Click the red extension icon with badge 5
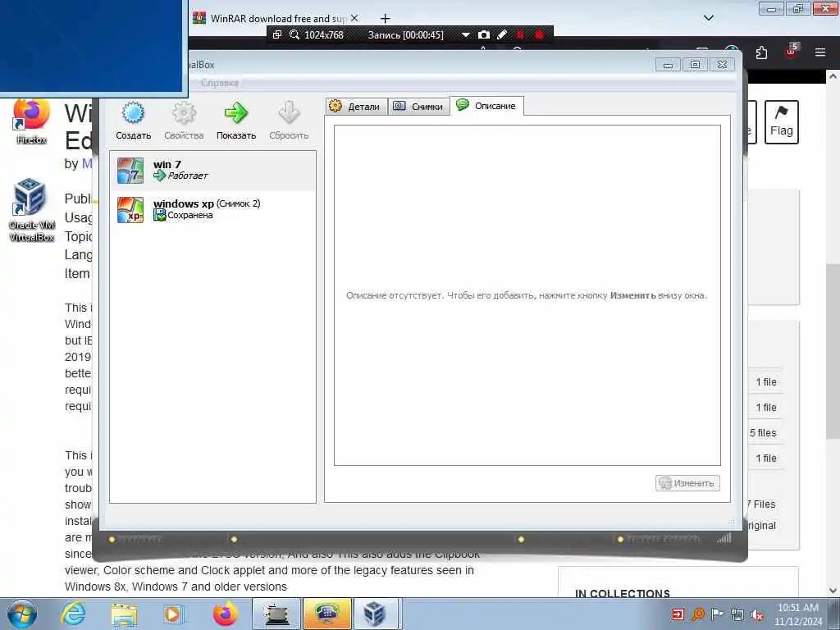The width and height of the screenshot is (840, 630). pyautogui.click(x=792, y=52)
